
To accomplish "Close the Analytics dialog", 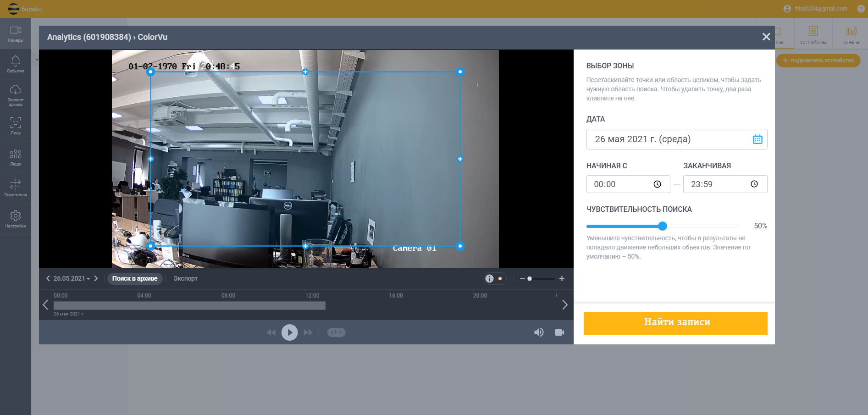I will tap(766, 37).
